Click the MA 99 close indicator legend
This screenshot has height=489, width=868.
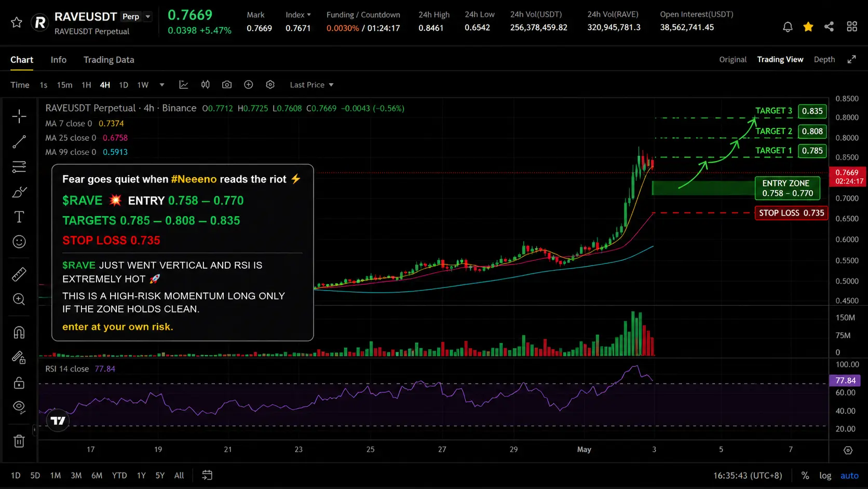tap(87, 152)
